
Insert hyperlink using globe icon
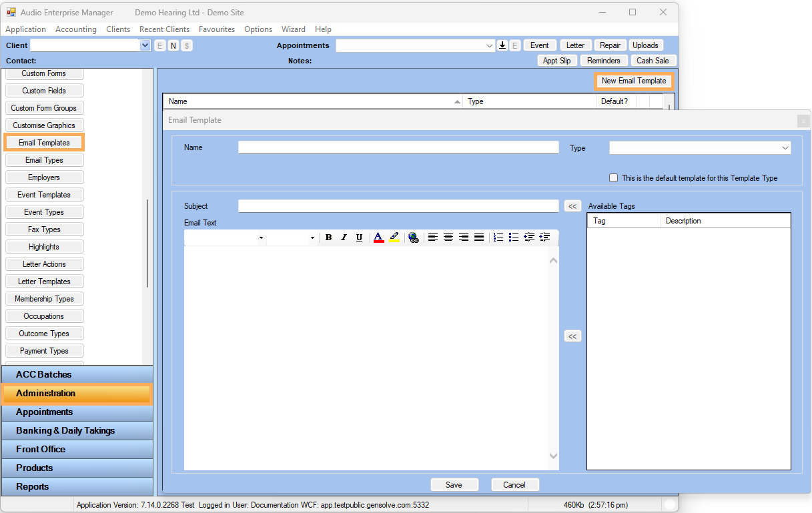[413, 237]
